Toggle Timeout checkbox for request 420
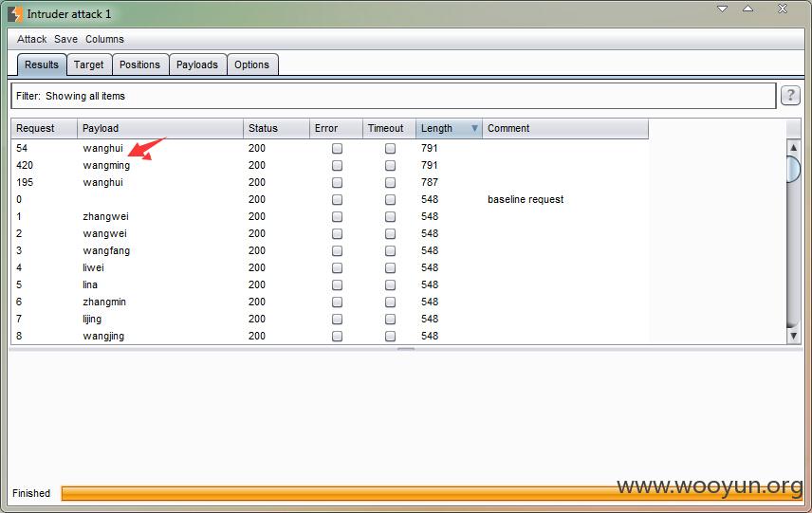The image size is (812, 513). [390, 166]
